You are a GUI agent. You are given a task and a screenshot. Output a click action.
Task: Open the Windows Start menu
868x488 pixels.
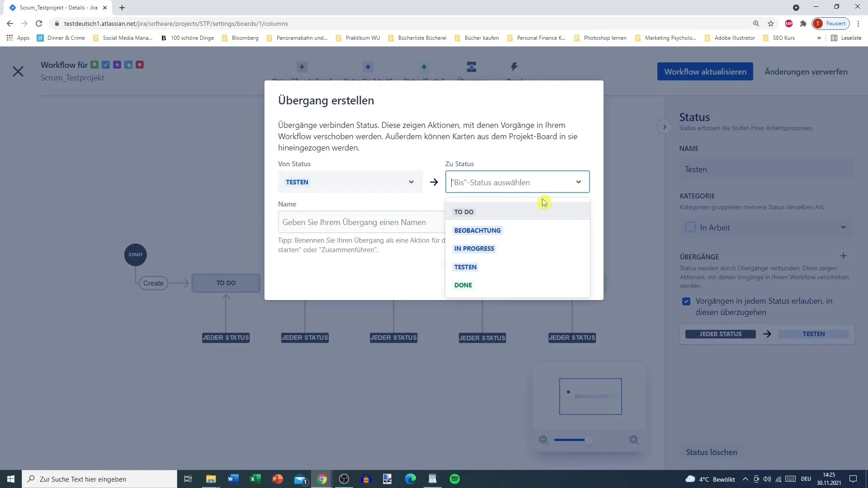click(x=11, y=479)
